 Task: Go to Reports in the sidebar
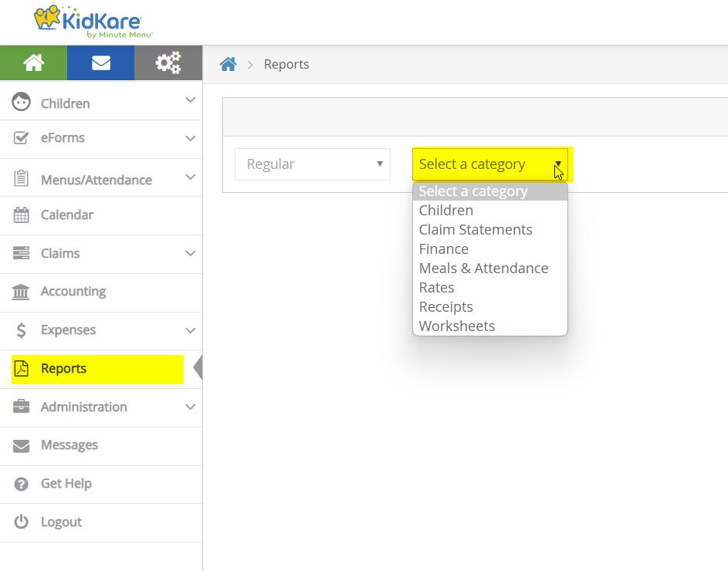pyautogui.click(x=63, y=369)
